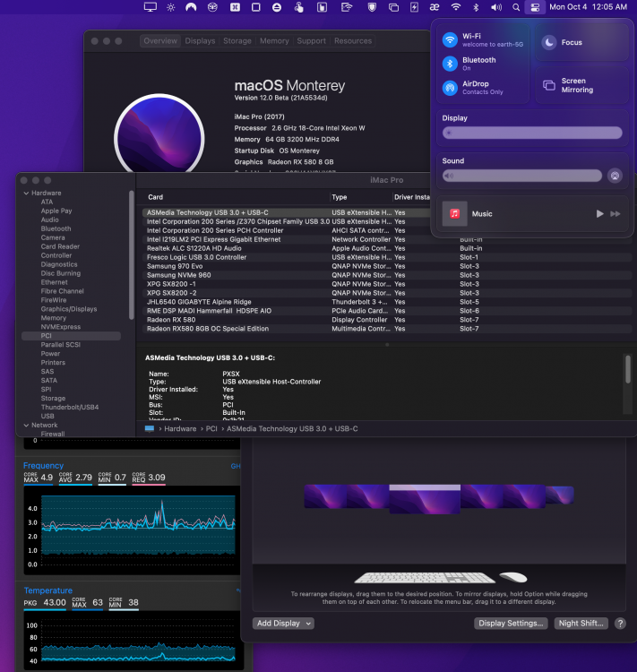Viewport: 637px width, 672px height.
Task: Click Hardware in the path bar
Action: click(180, 428)
